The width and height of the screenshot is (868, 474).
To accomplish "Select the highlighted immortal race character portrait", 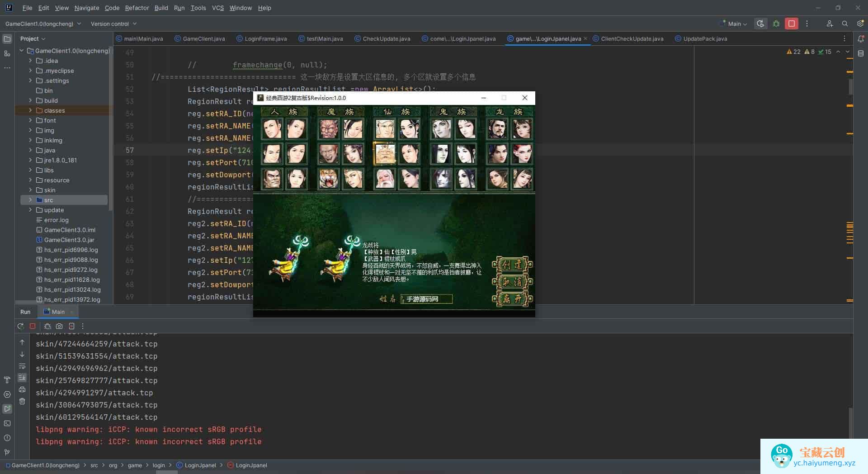I will 385,154.
